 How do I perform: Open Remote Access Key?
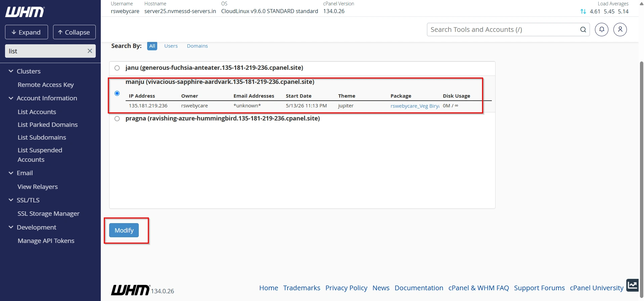pyautogui.click(x=46, y=85)
